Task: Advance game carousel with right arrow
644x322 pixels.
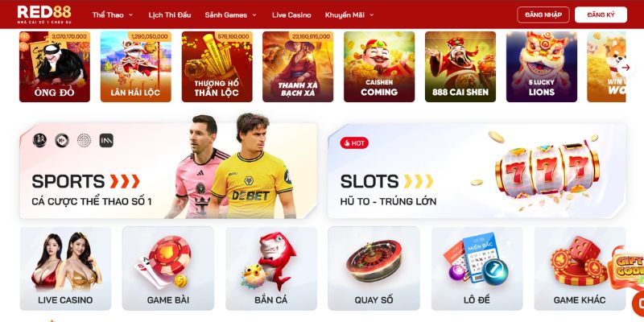Action: coord(625,68)
